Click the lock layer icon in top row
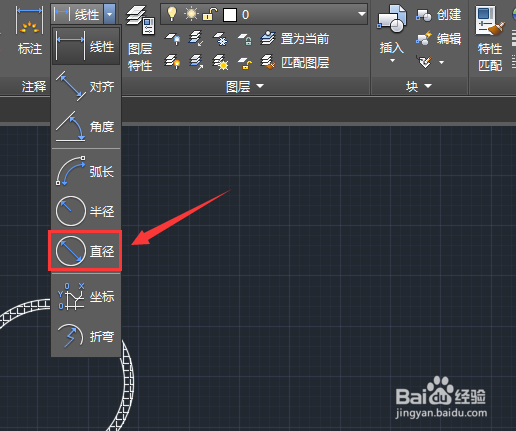The height and width of the screenshot is (431, 516). (x=245, y=39)
